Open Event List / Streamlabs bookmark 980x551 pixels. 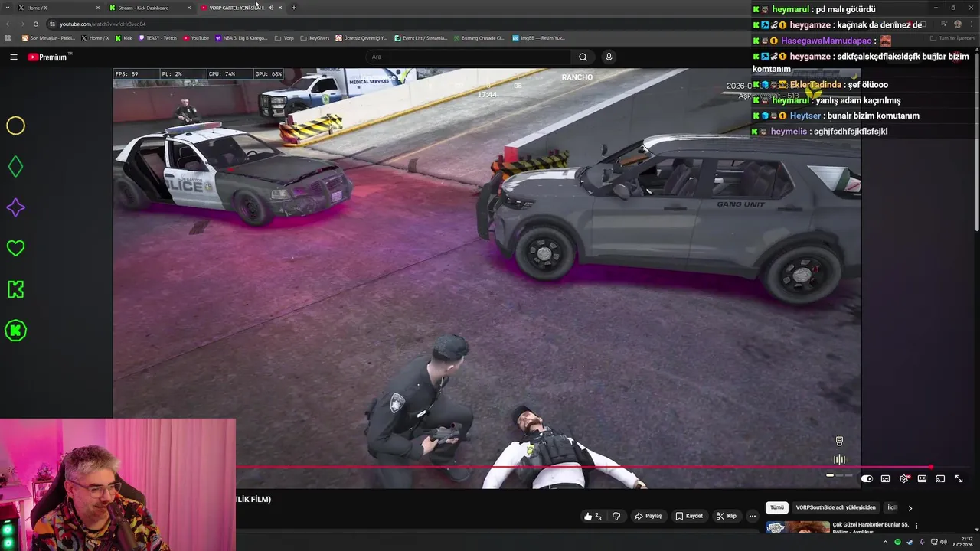pyautogui.click(x=421, y=38)
